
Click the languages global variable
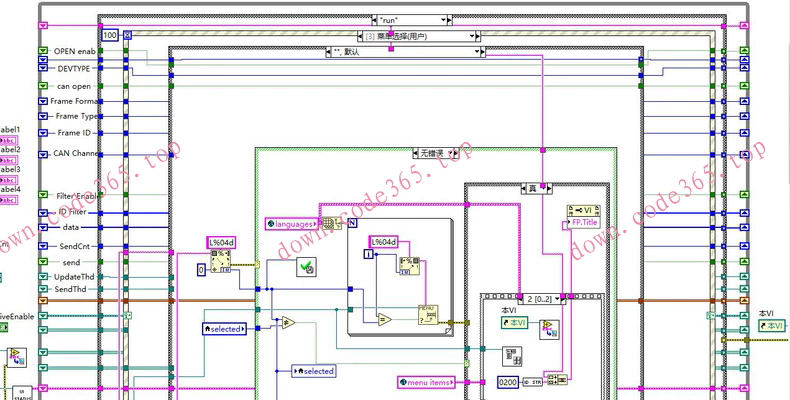(x=292, y=224)
